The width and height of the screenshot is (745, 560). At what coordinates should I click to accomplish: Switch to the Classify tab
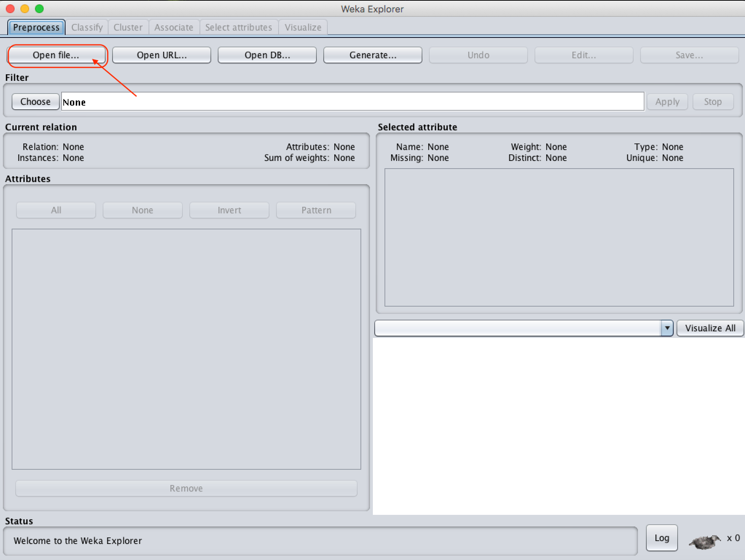click(87, 27)
